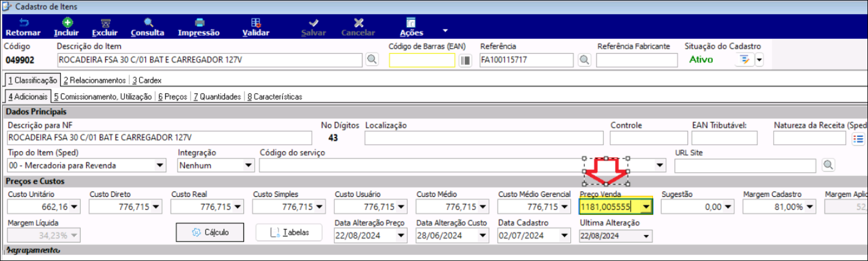Click search icon beside Referência field
The width and height of the screenshot is (868, 261).
(584, 60)
